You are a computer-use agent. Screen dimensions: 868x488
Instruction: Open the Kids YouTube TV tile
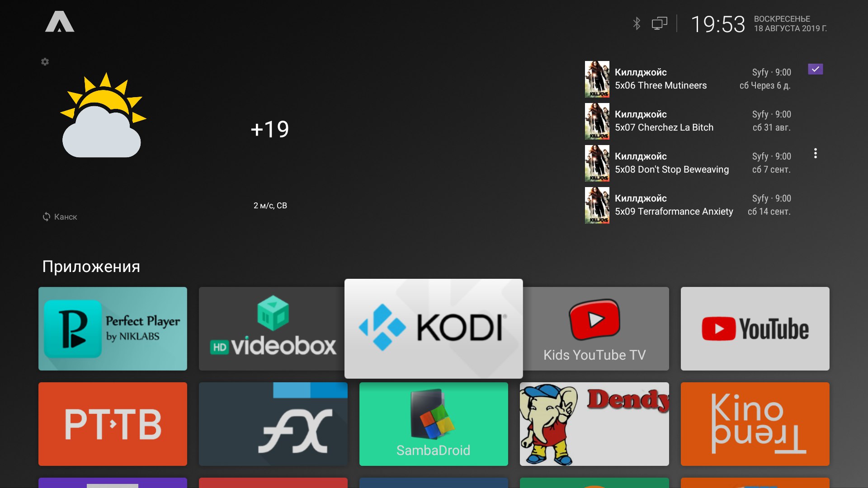click(596, 328)
